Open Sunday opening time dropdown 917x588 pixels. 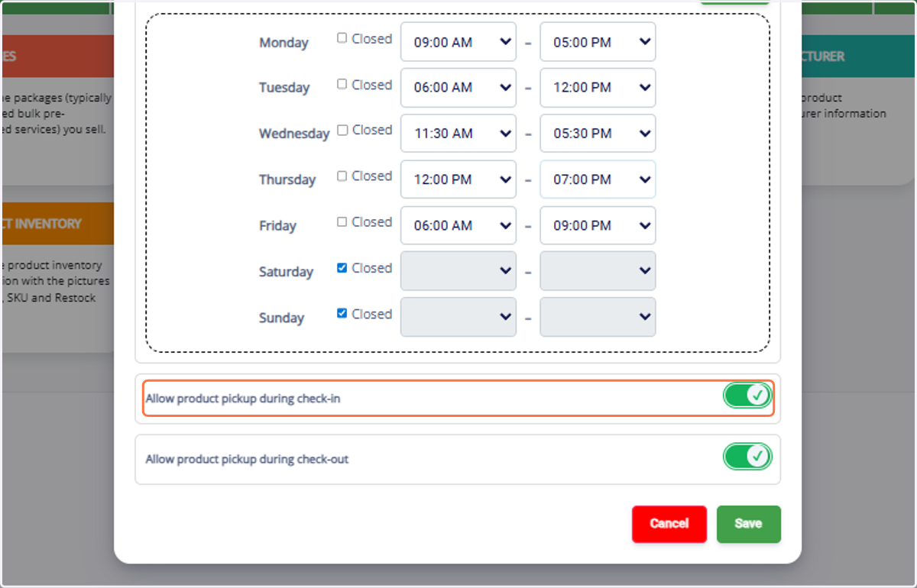458,317
